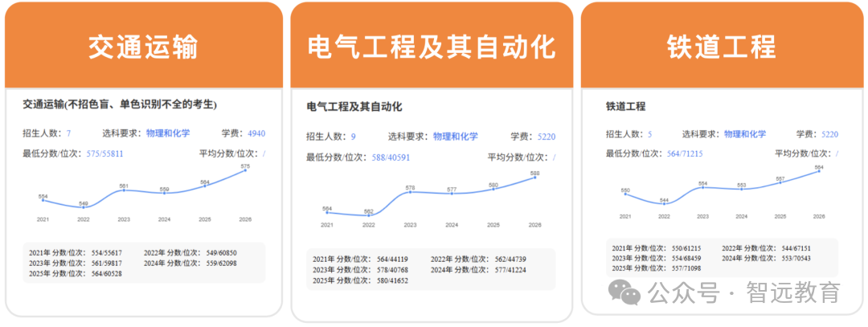Click 物理和化学 link in 铁道工程 card
This screenshot has width=868, height=327.
pos(745,134)
